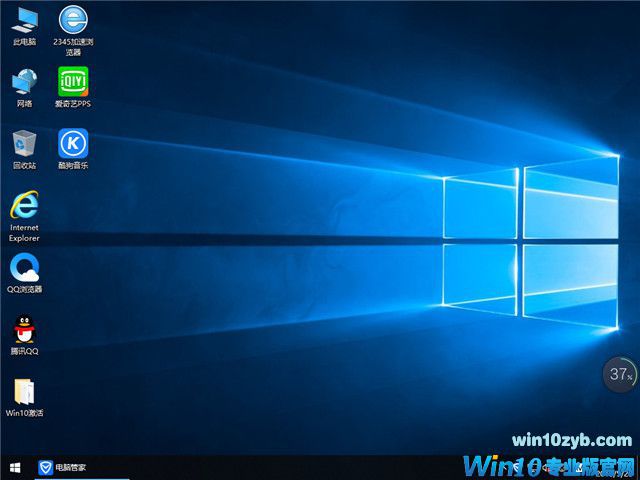Open the Windows Start menu button
Image resolution: width=640 pixels, height=480 pixels.
coord(15,468)
